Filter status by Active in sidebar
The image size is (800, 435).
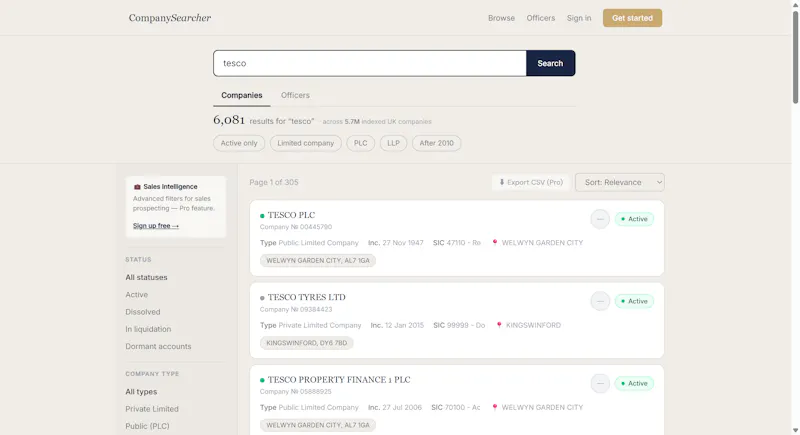tap(137, 295)
